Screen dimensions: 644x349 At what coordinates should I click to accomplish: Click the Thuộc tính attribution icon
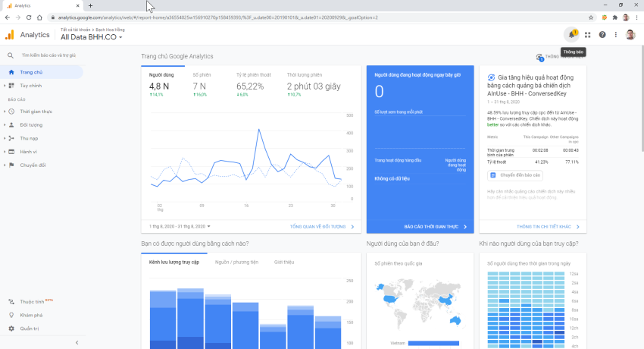11,302
